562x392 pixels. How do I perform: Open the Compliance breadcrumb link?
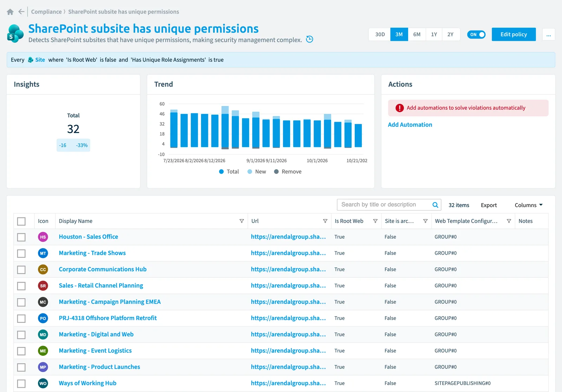pyautogui.click(x=46, y=12)
